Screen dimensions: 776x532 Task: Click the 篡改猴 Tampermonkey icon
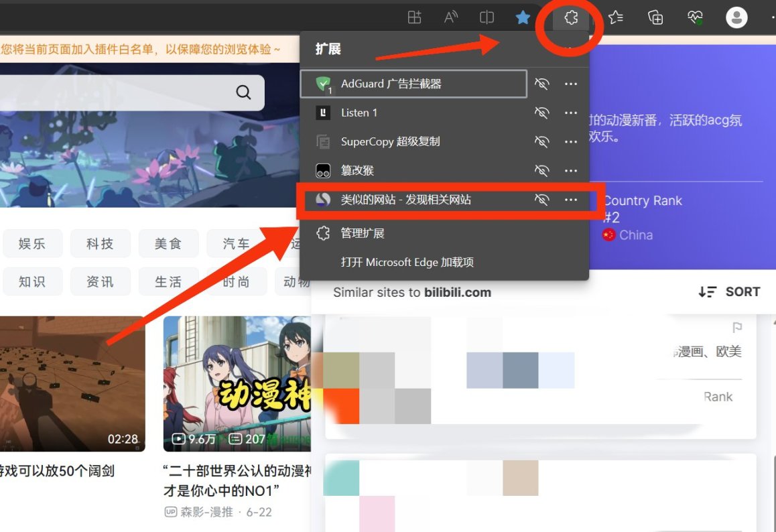(x=323, y=171)
